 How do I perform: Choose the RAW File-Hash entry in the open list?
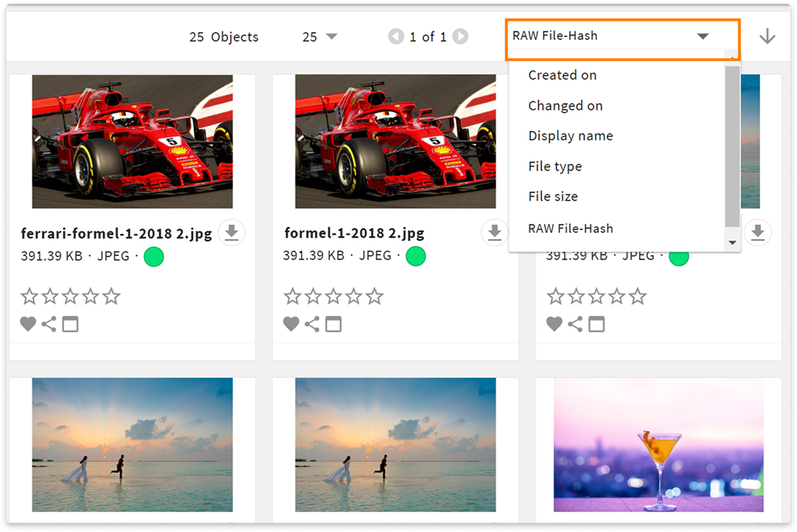pyautogui.click(x=571, y=228)
